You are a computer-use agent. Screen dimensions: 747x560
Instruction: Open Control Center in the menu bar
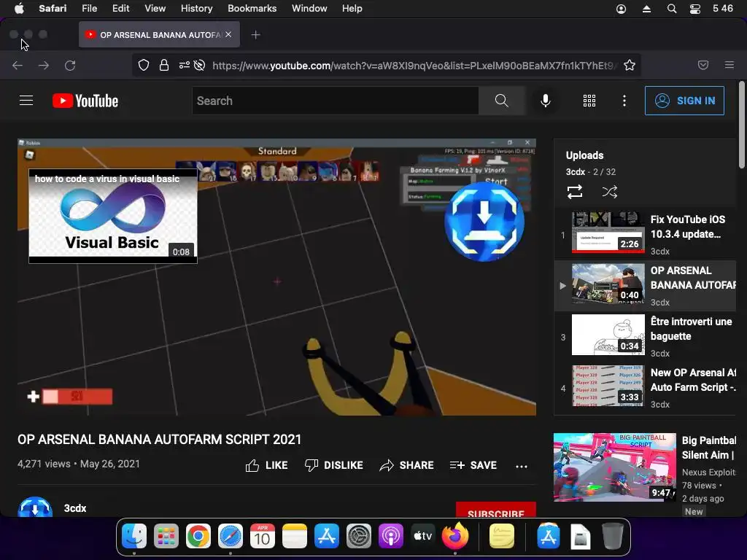695,9
